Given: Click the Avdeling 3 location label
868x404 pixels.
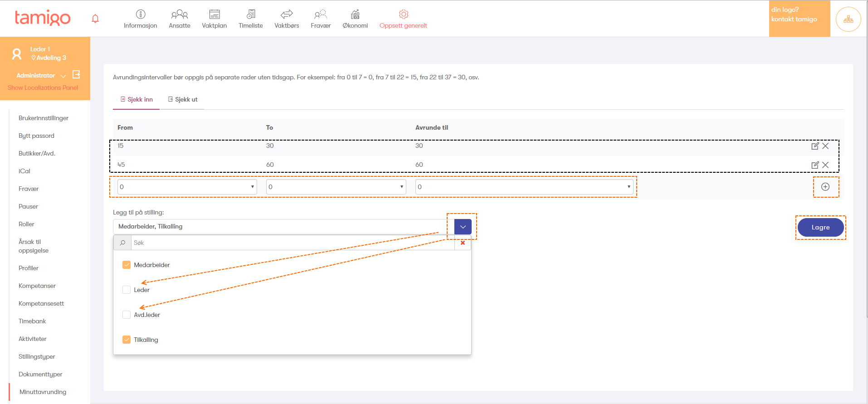Looking at the screenshot, I should click(x=49, y=58).
